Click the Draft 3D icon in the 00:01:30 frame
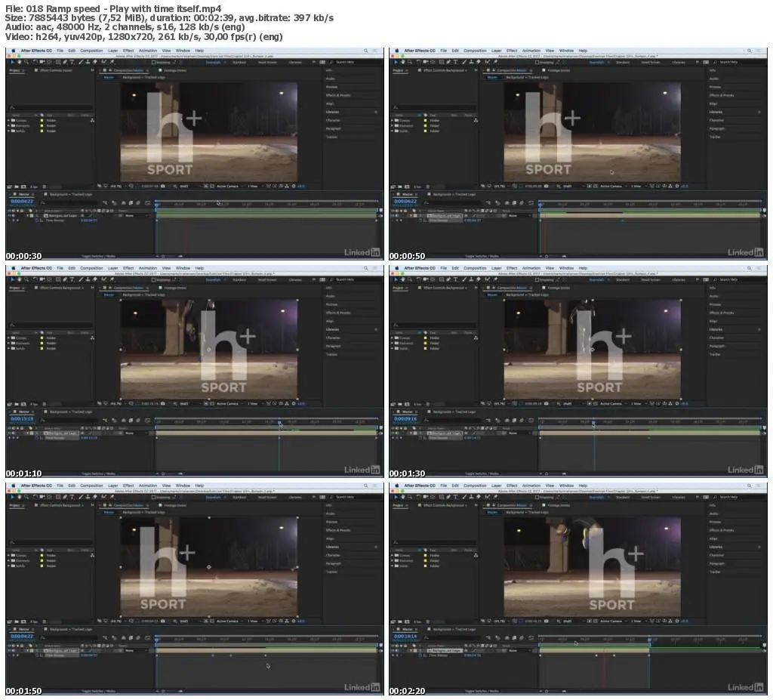 coord(497,421)
